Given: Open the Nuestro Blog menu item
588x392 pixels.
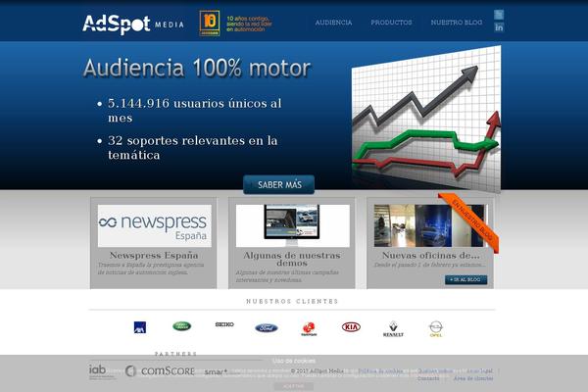Looking at the screenshot, I should (457, 23).
